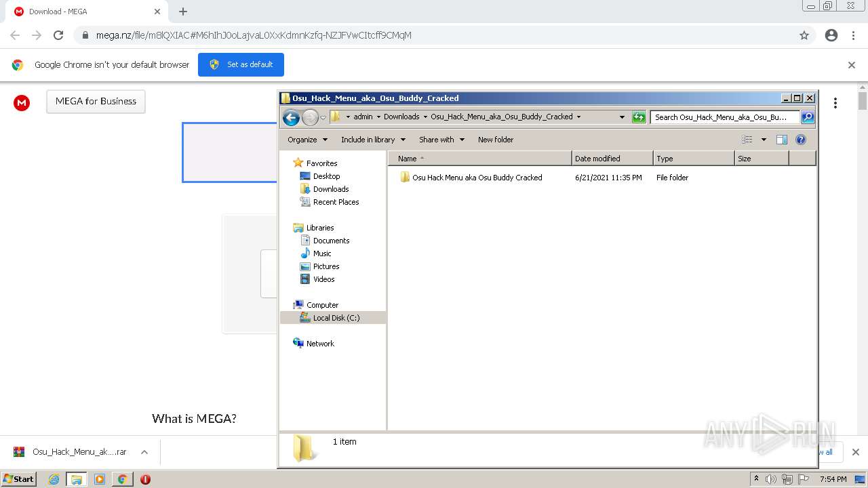The height and width of the screenshot is (488, 868).
Task: Open the address bar history dropdown arrow
Action: [622, 117]
